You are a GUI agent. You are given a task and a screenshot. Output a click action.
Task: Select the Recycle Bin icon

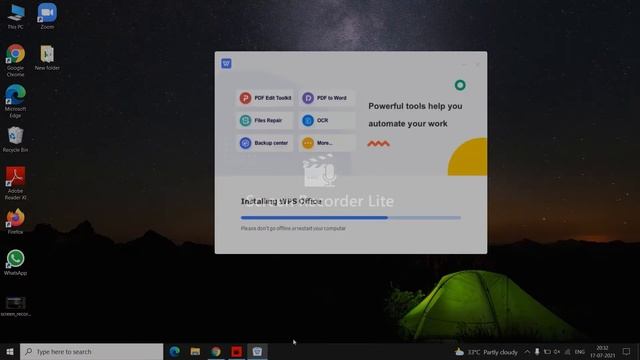[16, 140]
